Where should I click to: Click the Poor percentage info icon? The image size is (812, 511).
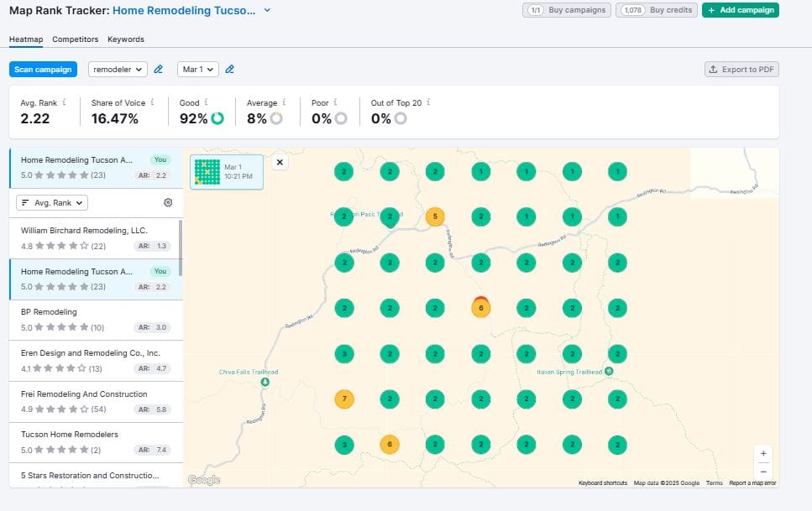click(x=335, y=102)
